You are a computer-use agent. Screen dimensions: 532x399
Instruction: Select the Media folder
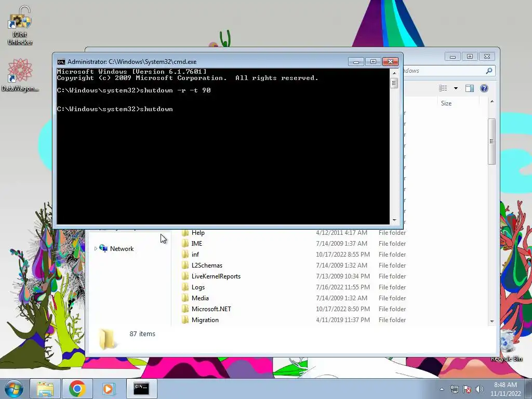[200, 298]
